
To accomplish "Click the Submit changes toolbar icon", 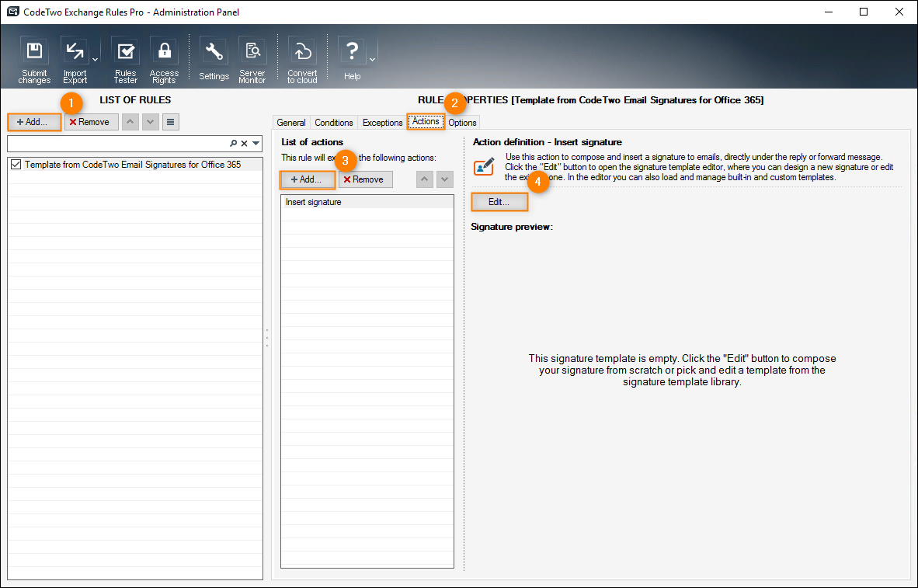I will pyautogui.click(x=34, y=61).
